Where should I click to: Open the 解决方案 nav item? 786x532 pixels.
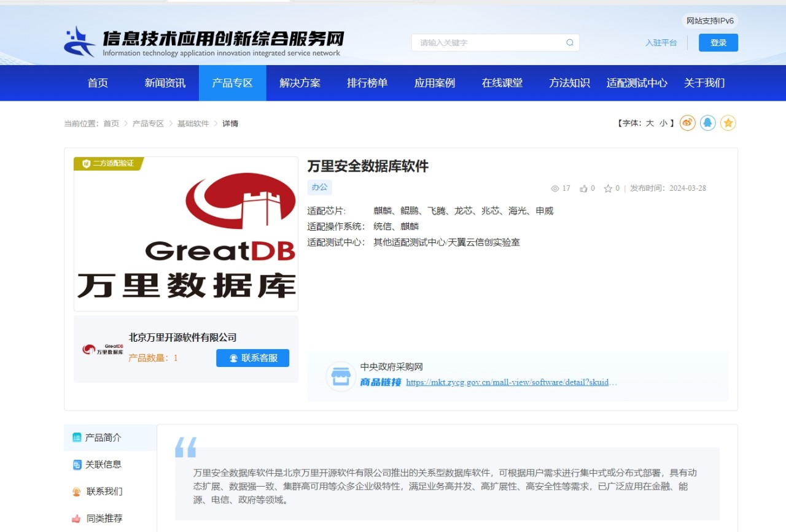click(x=300, y=83)
